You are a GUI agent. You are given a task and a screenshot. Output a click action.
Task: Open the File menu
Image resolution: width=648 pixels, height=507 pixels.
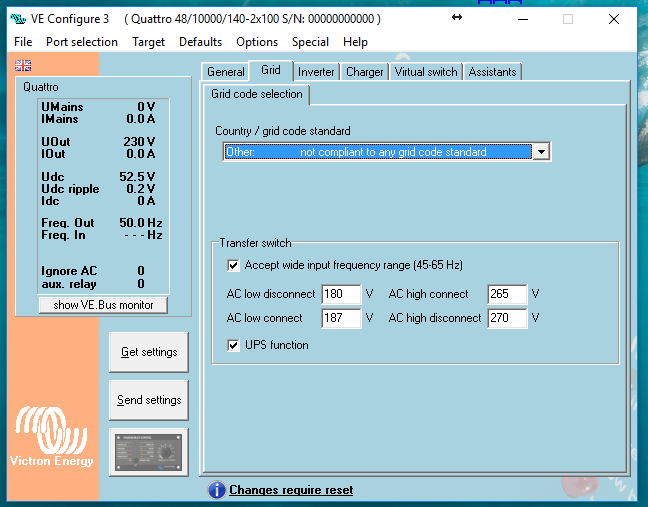[x=23, y=42]
